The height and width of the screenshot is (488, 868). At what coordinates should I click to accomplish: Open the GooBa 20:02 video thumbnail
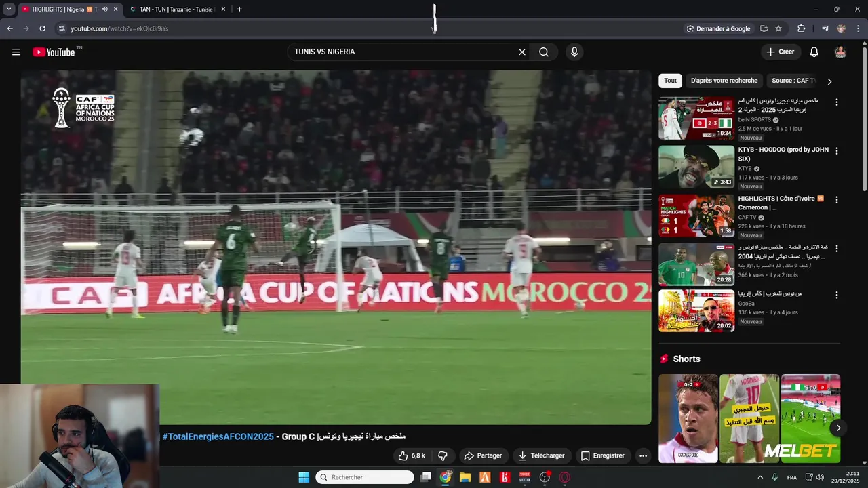pyautogui.click(x=696, y=311)
